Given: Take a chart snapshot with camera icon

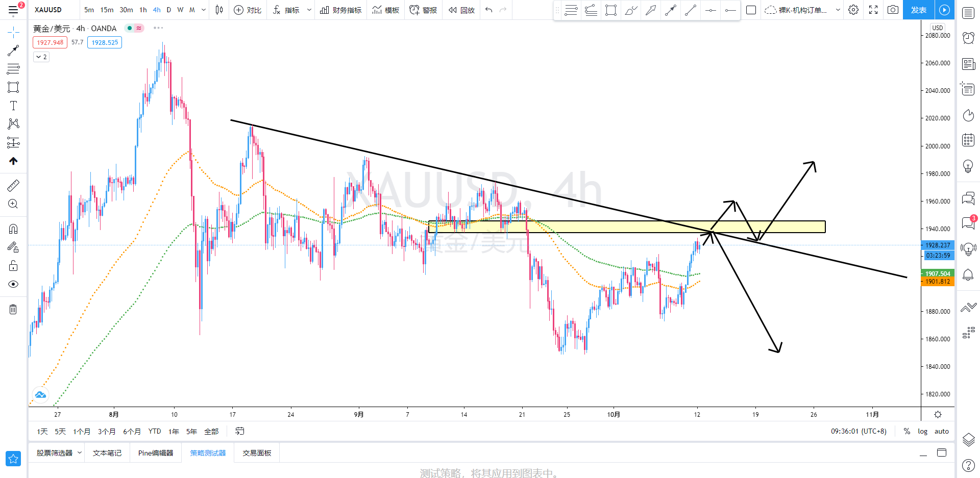Looking at the screenshot, I should [x=893, y=10].
